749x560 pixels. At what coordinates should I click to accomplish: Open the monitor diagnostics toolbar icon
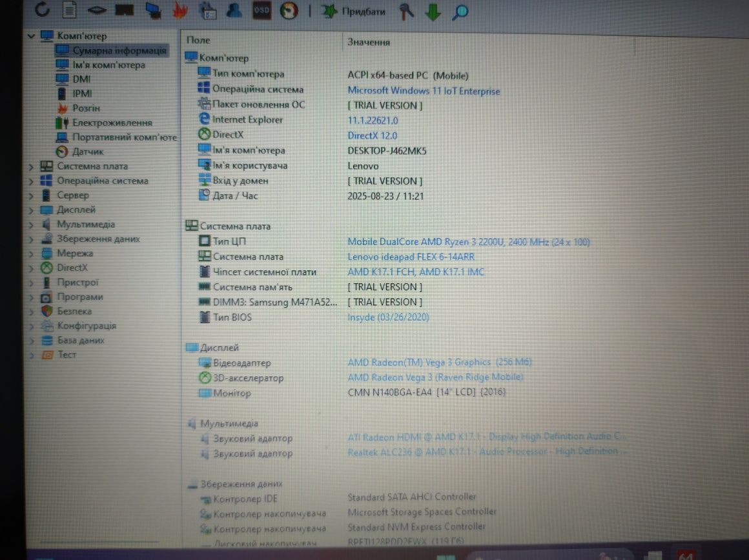[152, 10]
